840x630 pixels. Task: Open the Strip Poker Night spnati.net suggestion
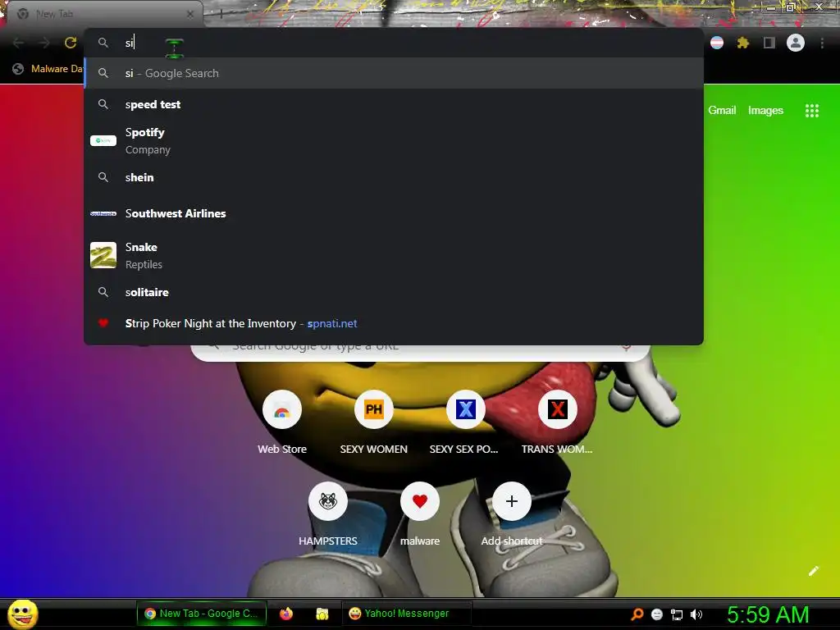tap(394, 323)
